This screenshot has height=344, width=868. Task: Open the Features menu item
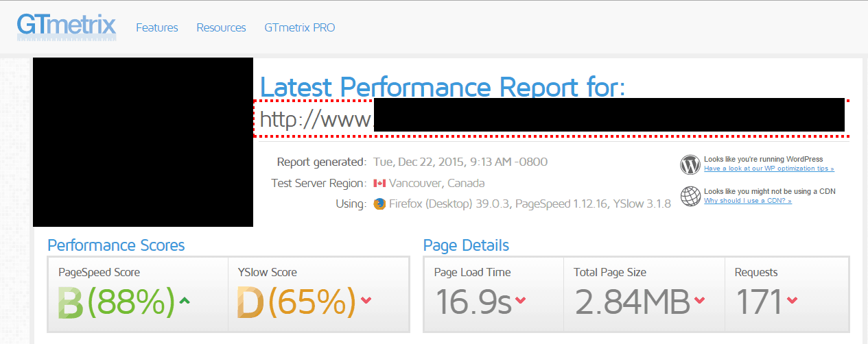[x=157, y=27]
